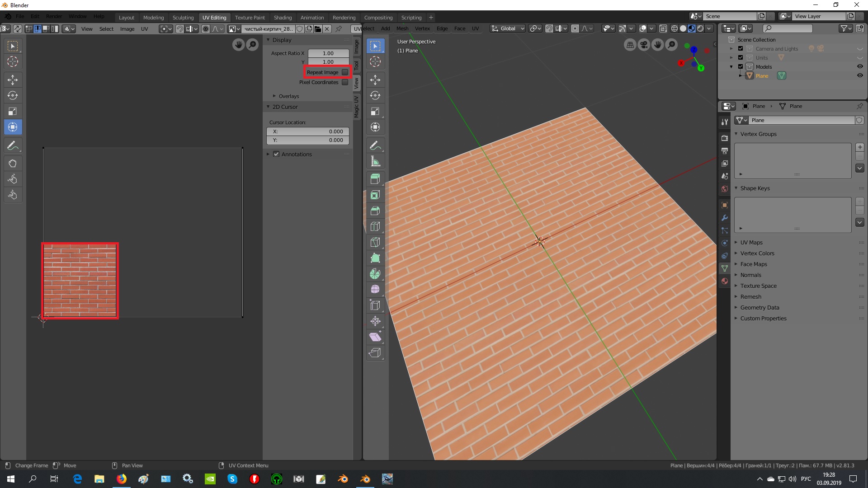Click the Annotate tool in UV editor

[x=13, y=145]
